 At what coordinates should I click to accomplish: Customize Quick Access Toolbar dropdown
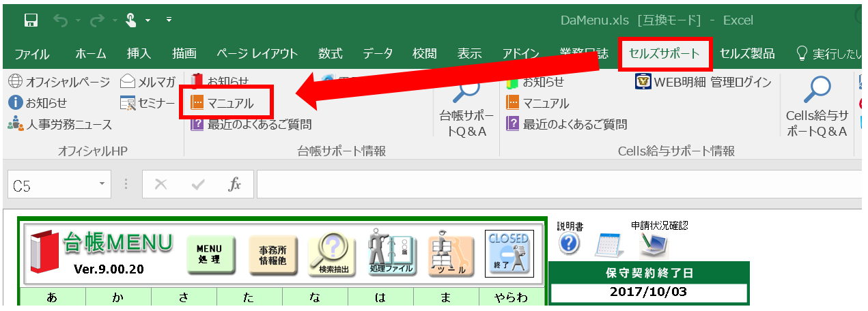click(169, 20)
